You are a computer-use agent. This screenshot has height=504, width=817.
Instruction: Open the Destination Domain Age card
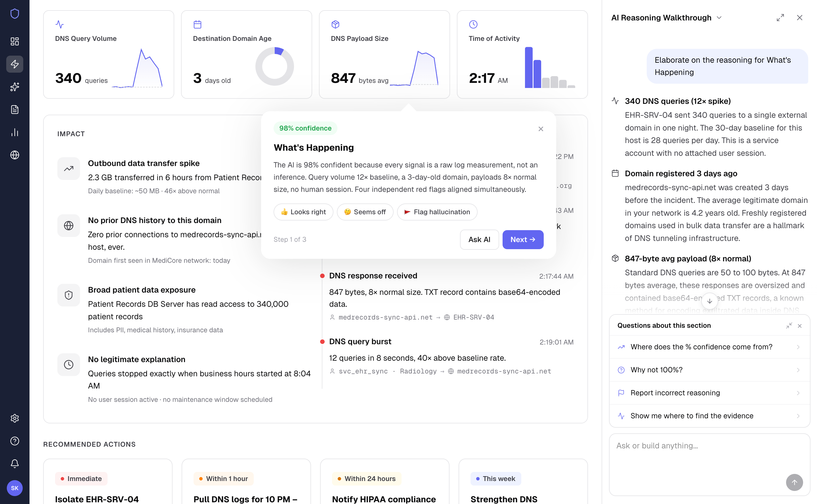247,54
